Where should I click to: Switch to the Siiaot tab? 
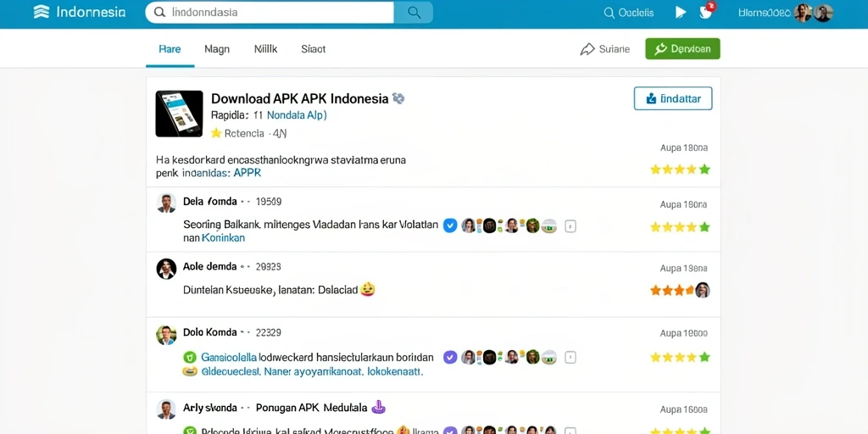tap(313, 49)
